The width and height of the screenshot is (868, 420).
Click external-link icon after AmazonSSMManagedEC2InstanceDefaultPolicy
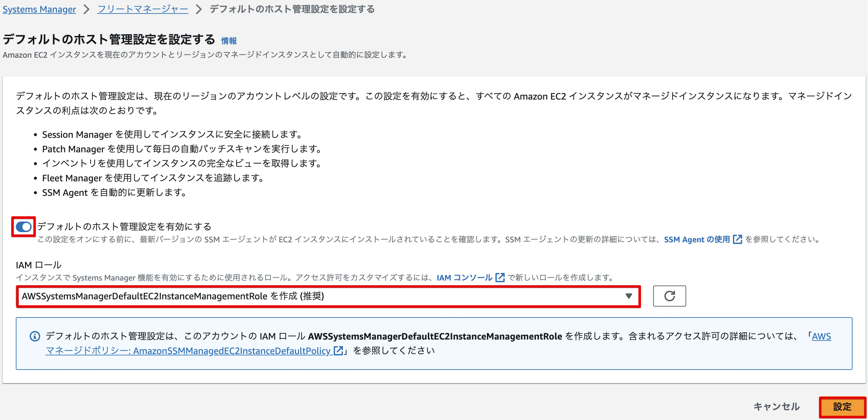pos(338,350)
